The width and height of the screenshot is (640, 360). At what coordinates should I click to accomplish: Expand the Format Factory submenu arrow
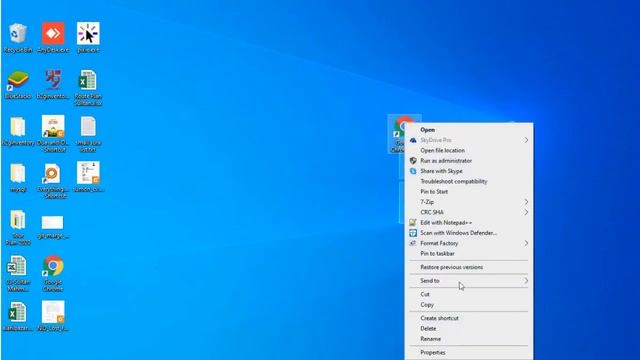point(526,243)
